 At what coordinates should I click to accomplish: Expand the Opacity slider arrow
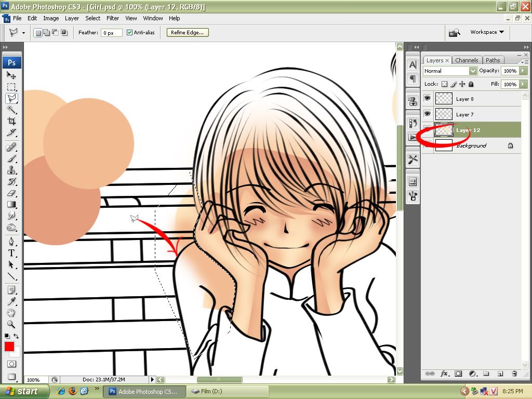coord(523,71)
